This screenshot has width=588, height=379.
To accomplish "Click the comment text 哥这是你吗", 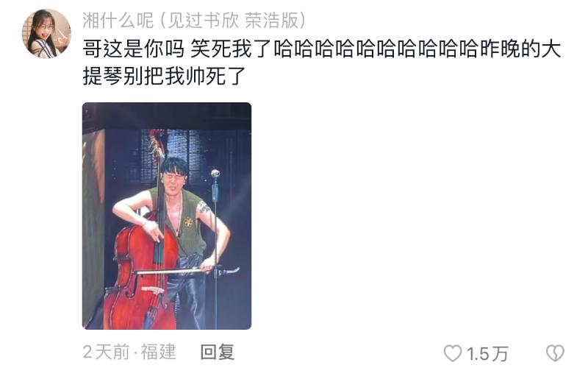I will click(x=134, y=49).
